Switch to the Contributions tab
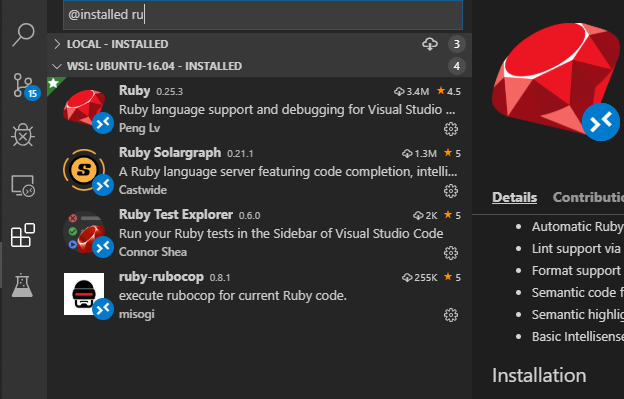 click(588, 197)
